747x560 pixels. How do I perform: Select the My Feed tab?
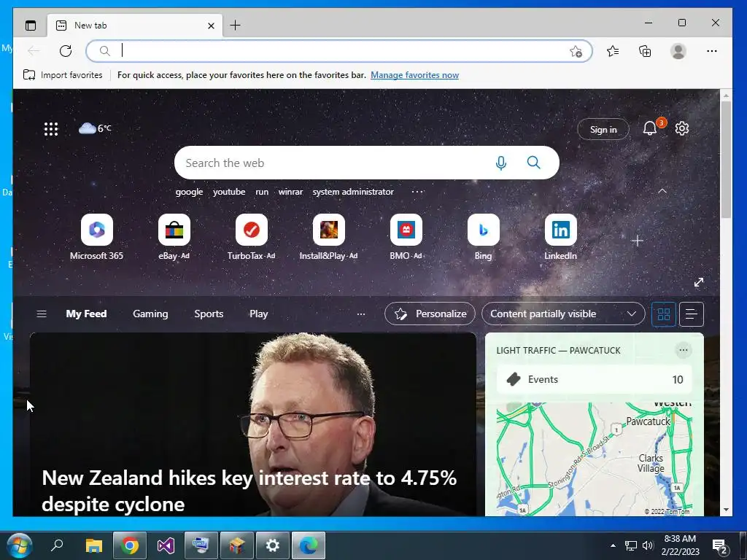pyautogui.click(x=86, y=314)
